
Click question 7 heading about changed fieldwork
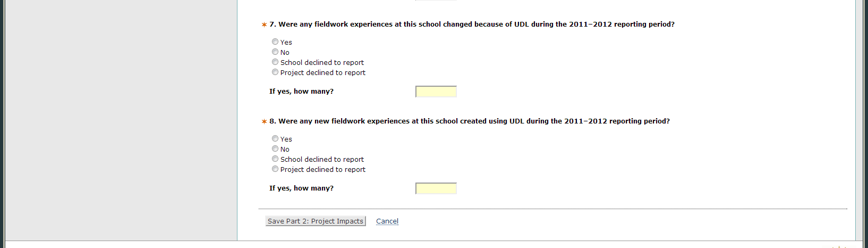472,24
